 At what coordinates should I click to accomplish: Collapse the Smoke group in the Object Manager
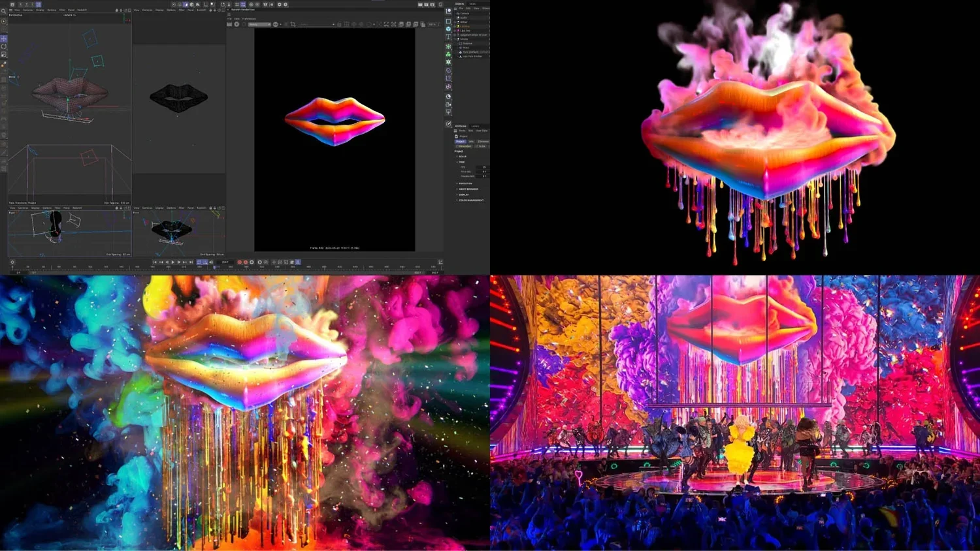pyautogui.click(x=455, y=39)
